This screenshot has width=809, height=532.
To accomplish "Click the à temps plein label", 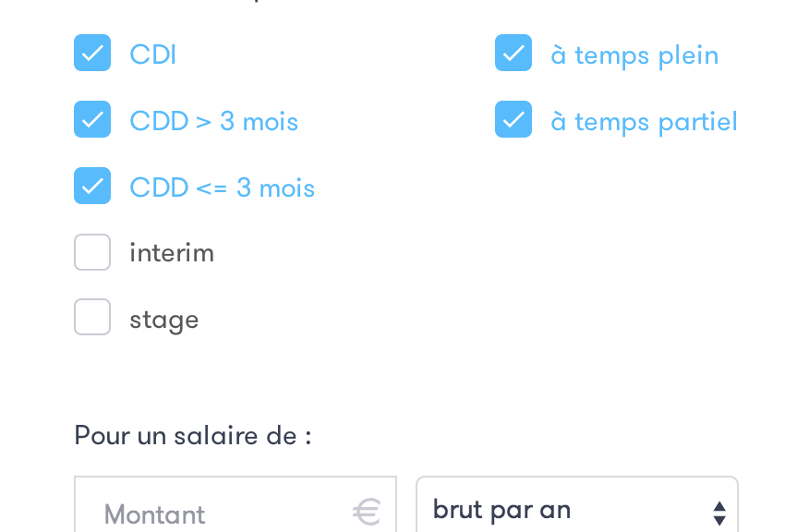I will pyautogui.click(x=634, y=55).
